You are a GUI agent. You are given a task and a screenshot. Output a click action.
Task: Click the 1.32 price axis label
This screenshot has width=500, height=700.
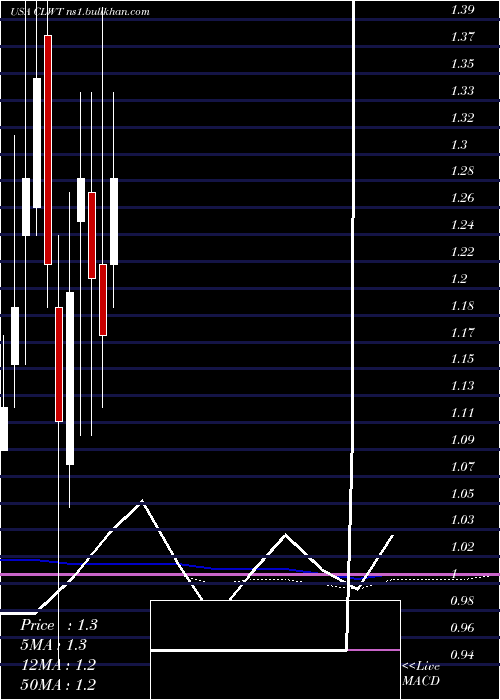click(462, 118)
